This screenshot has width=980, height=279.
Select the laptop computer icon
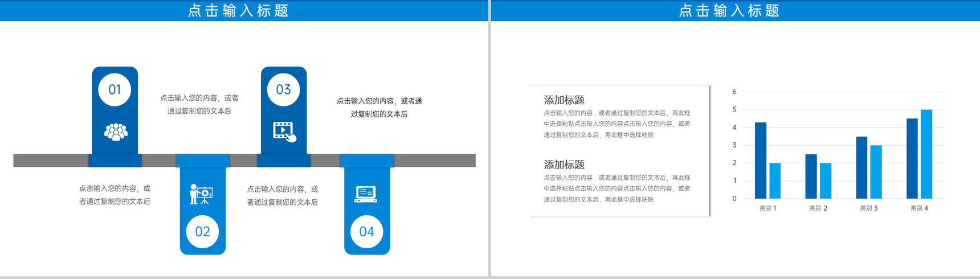point(366,194)
